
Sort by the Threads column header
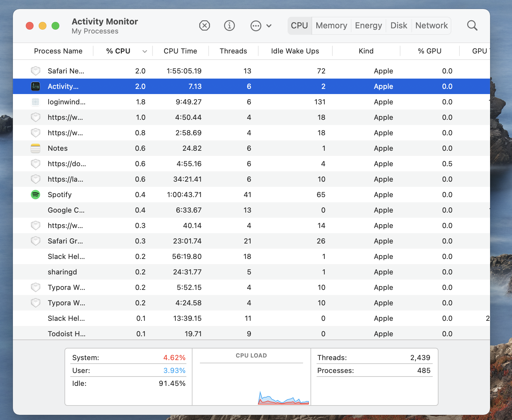233,51
